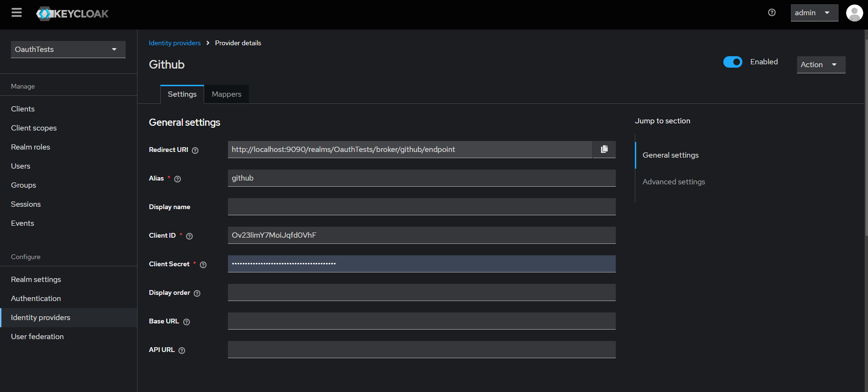Viewport: 868px width, 392px height.
Task: Open the admin user dropdown
Action: click(814, 13)
